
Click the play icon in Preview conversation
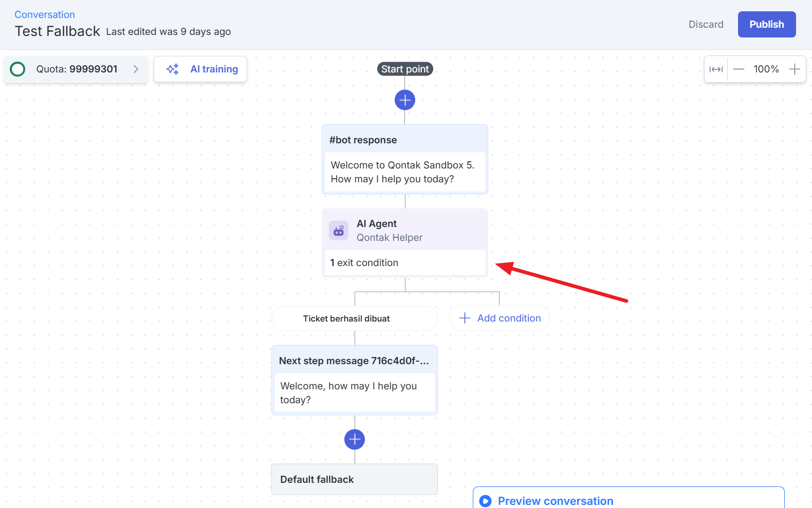coord(485,501)
